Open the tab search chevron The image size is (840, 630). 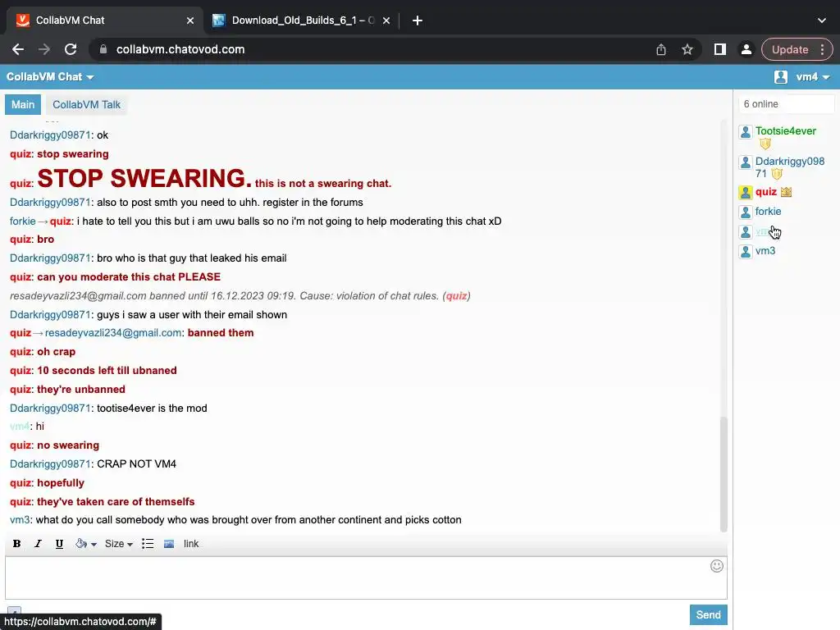(x=822, y=21)
